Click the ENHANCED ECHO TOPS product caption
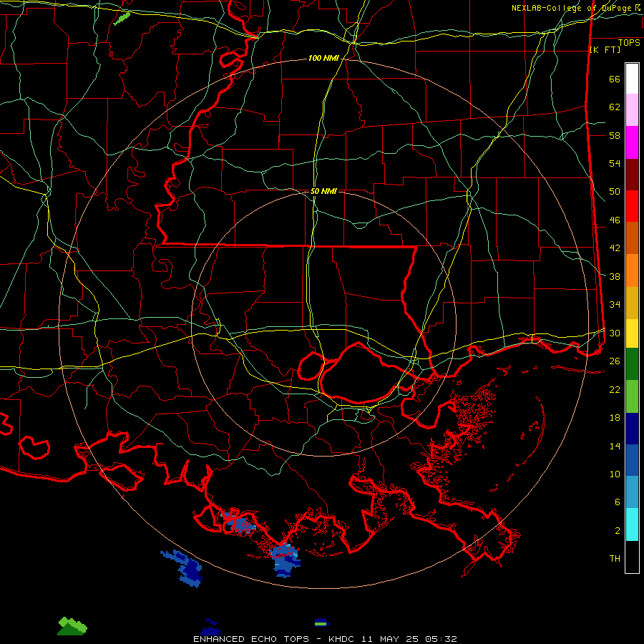 (x=251, y=639)
